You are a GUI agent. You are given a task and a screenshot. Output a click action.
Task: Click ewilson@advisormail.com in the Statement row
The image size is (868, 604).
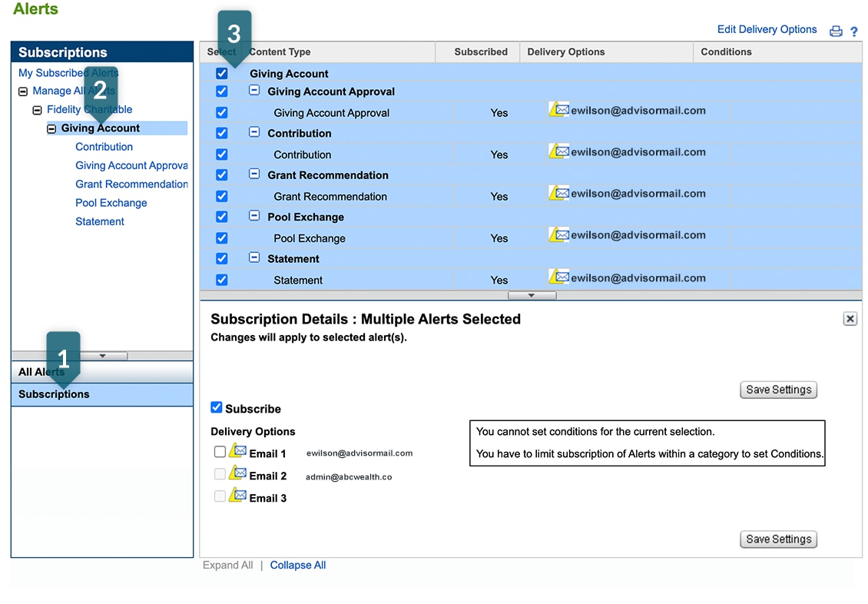tap(638, 278)
